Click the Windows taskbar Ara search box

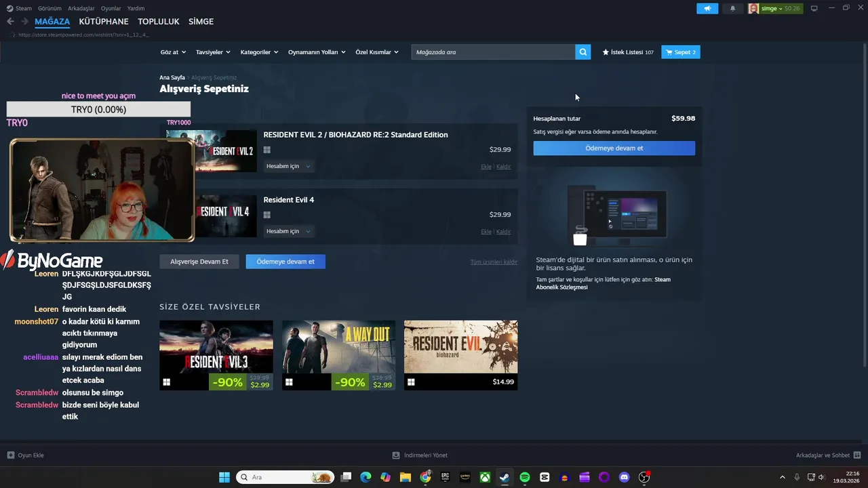coord(285,477)
